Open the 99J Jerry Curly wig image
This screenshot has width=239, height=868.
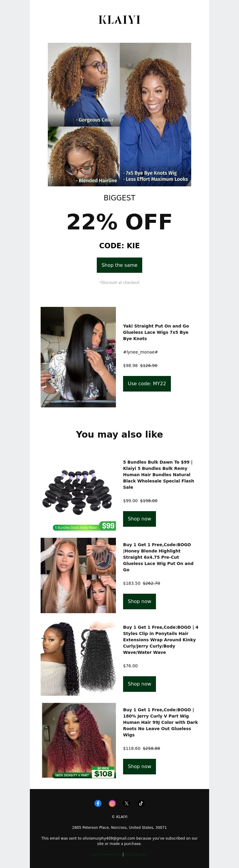pyautogui.click(x=78, y=740)
